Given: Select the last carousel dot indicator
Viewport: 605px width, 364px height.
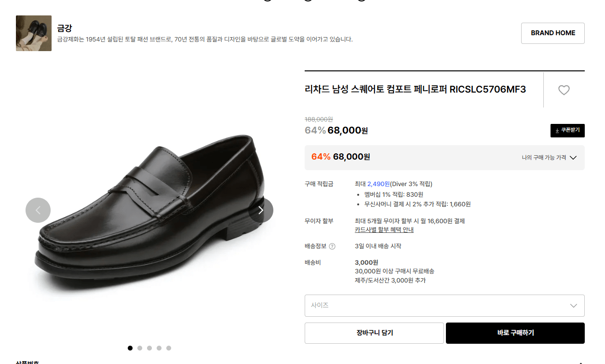Looking at the screenshot, I should pos(169,348).
